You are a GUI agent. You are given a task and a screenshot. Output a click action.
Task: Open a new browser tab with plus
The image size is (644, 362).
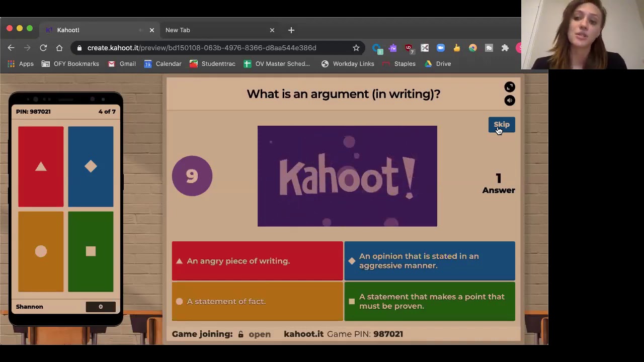pyautogui.click(x=291, y=30)
